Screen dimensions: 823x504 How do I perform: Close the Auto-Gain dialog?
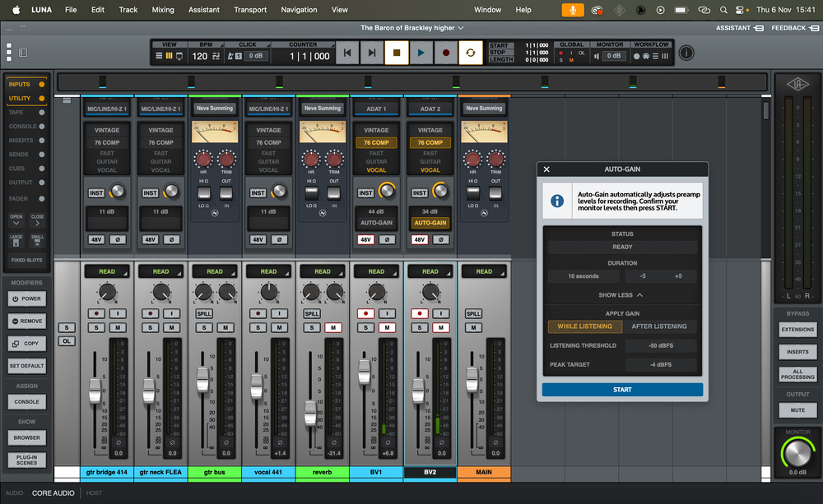click(546, 169)
